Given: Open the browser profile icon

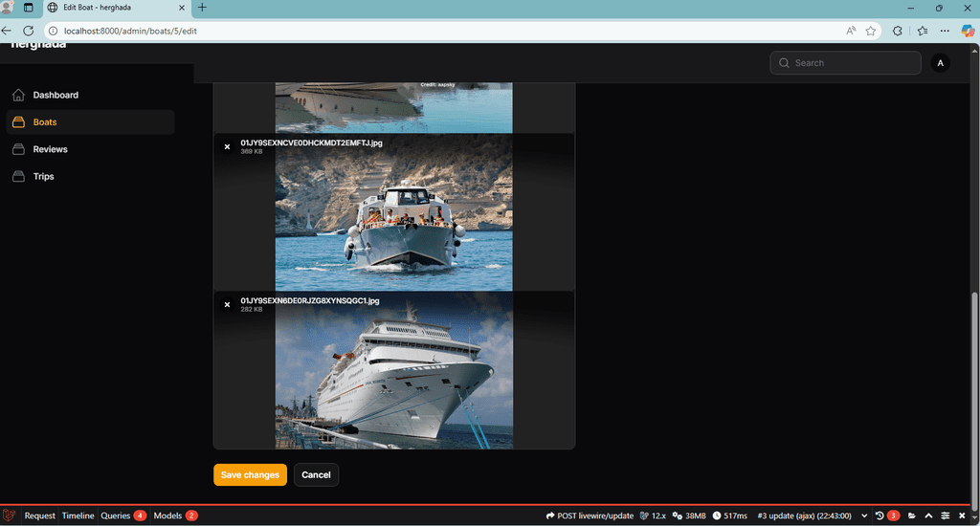Looking at the screenshot, I should [x=7, y=8].
